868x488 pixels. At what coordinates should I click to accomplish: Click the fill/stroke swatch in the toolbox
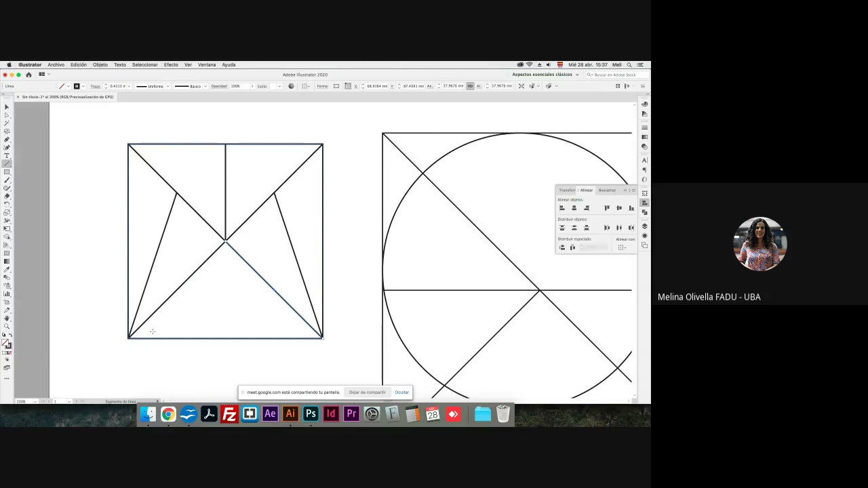pos(7,344)
